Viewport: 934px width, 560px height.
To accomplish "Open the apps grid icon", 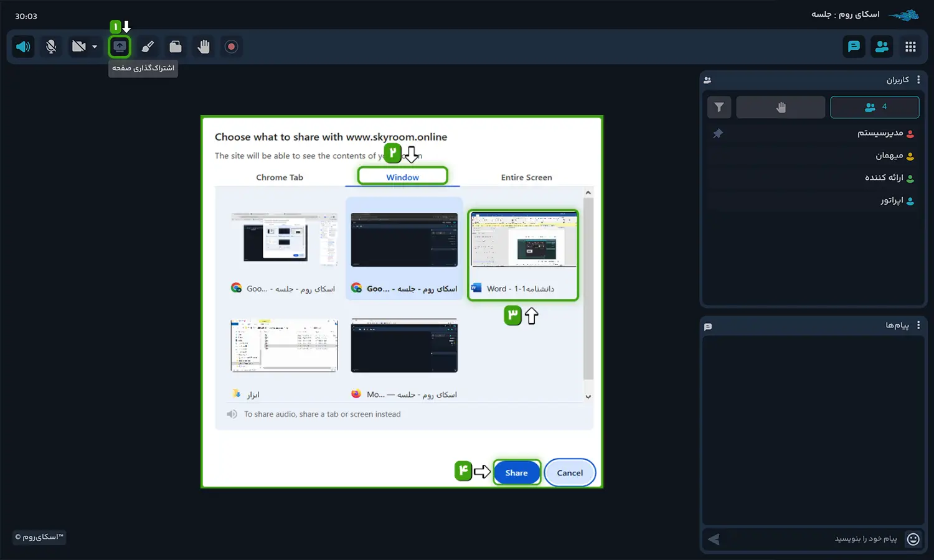I will [910, 47].
